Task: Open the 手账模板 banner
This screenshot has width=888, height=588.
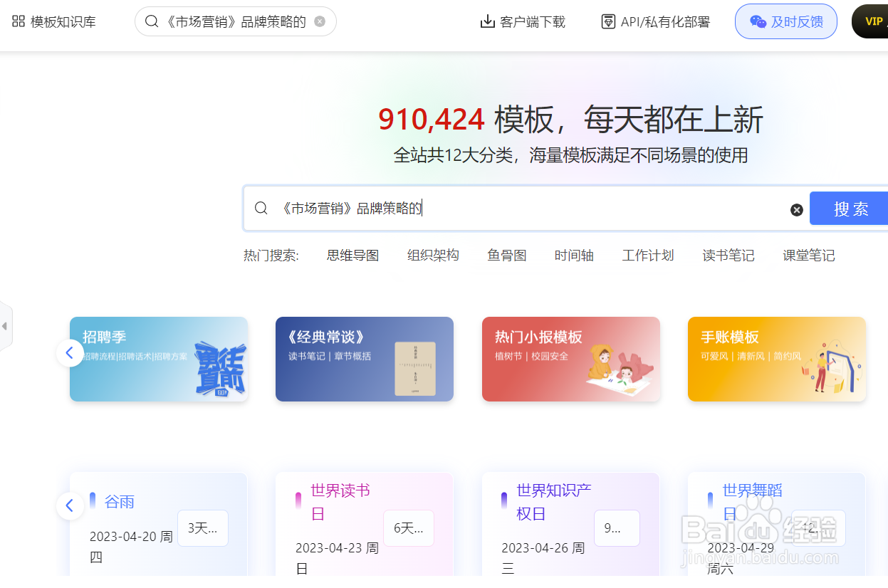Action: pos(776,359)
